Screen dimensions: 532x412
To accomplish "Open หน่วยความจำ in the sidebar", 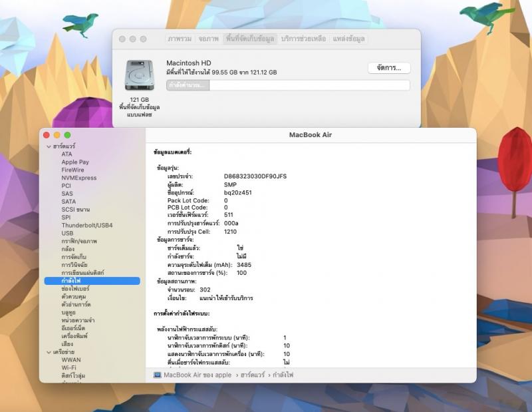I will (78, 320).
